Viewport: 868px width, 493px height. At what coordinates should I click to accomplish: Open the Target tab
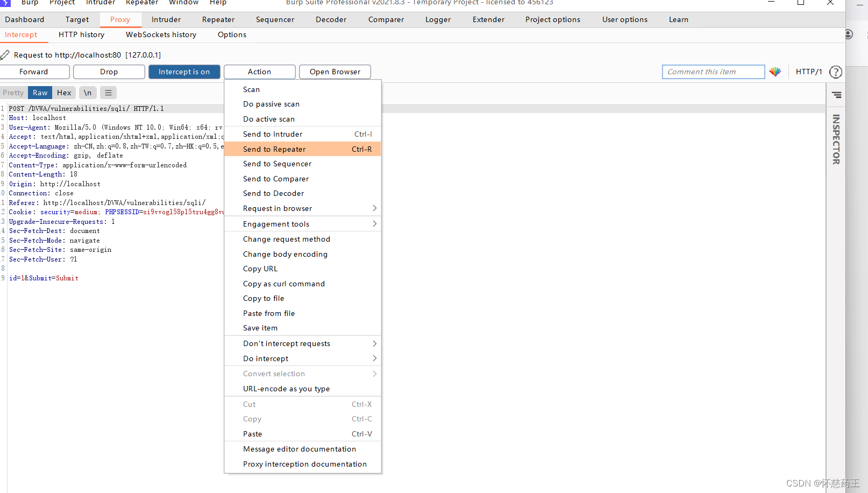(x=77, y=19)
